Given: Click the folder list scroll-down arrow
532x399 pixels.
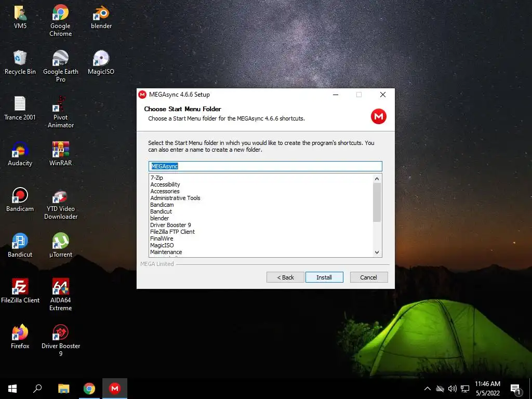Looking at the screenshot, I should 377,252.
